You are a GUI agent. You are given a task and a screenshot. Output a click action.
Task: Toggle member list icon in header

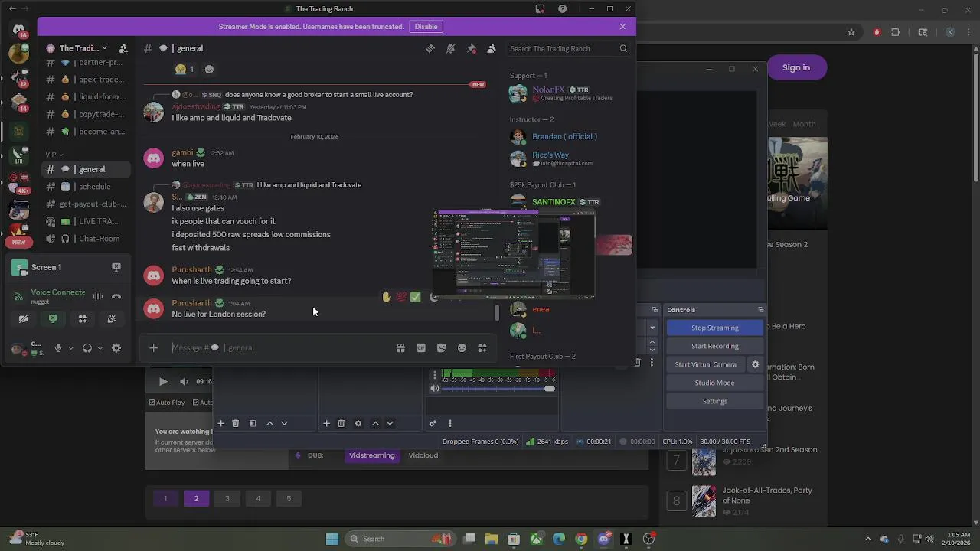click(x=492, y=48)
